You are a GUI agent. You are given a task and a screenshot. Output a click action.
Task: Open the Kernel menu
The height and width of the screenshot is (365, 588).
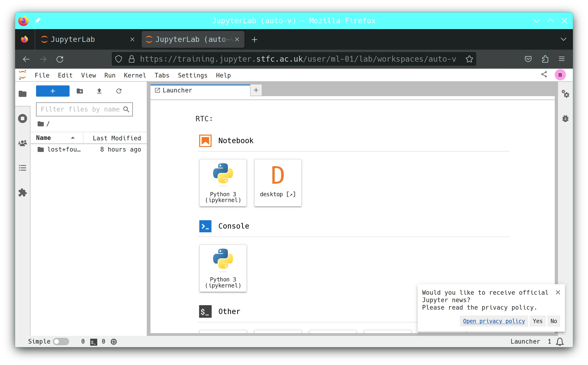(x=135, y=75)
